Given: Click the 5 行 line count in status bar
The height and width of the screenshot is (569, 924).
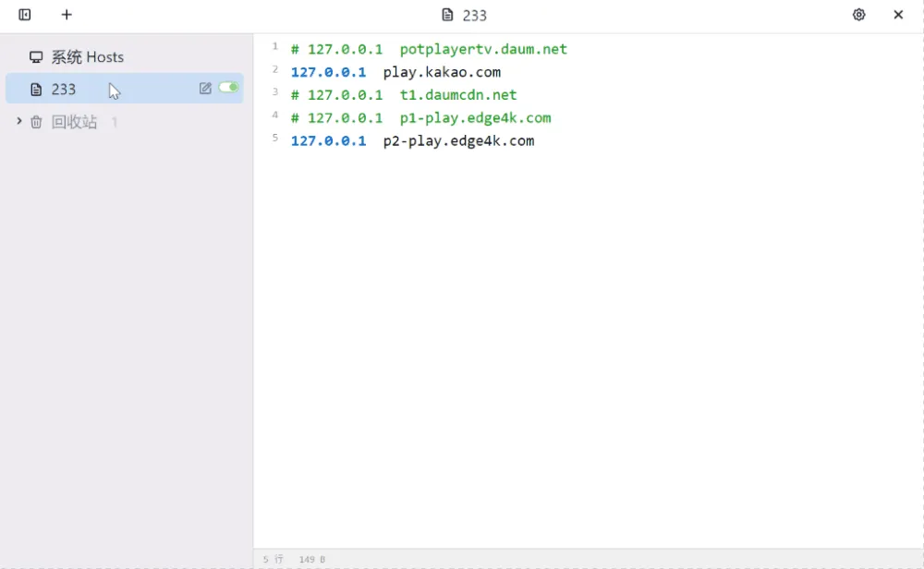Looking at the screenshot, I should click(x=273, y=559).
